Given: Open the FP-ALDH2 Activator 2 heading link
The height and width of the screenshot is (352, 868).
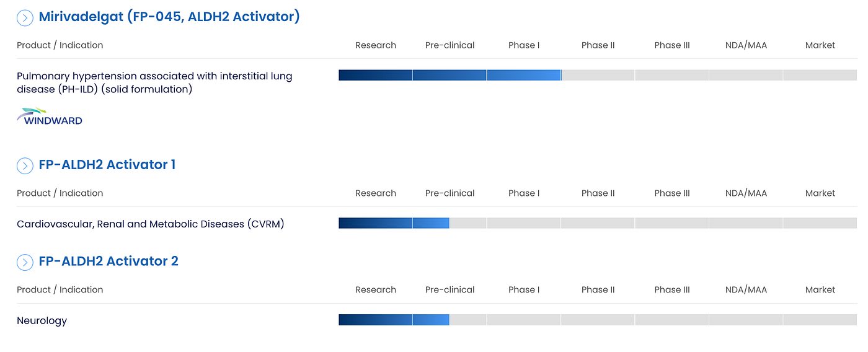Looking at the screenshot, I should pos(108,261).
